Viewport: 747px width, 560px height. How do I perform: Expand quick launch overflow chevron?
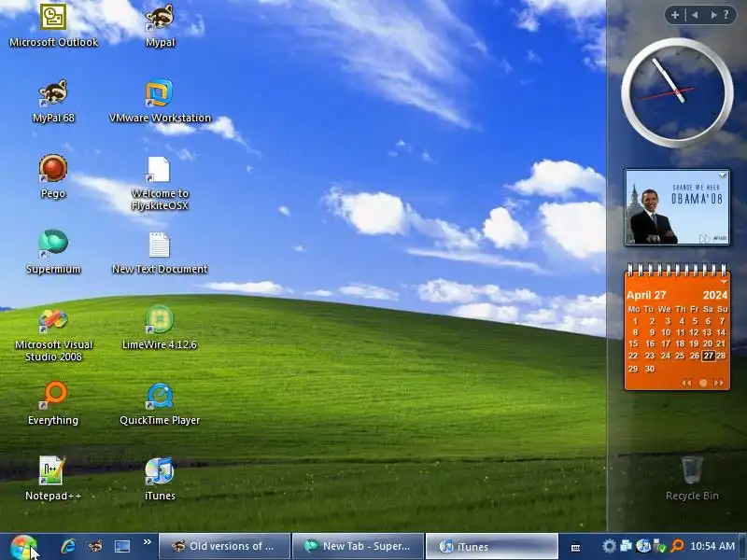[148, 542]
